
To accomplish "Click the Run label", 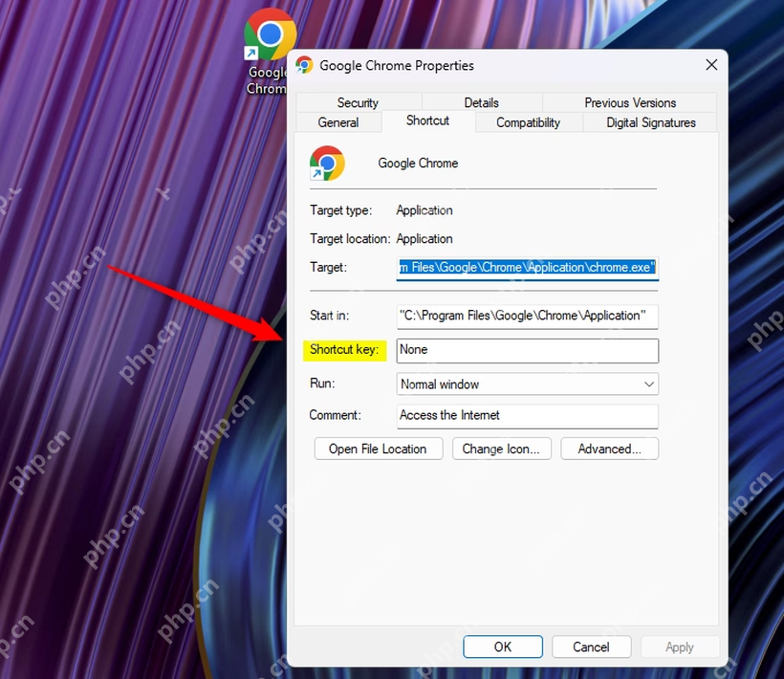I will pos(322,383).
